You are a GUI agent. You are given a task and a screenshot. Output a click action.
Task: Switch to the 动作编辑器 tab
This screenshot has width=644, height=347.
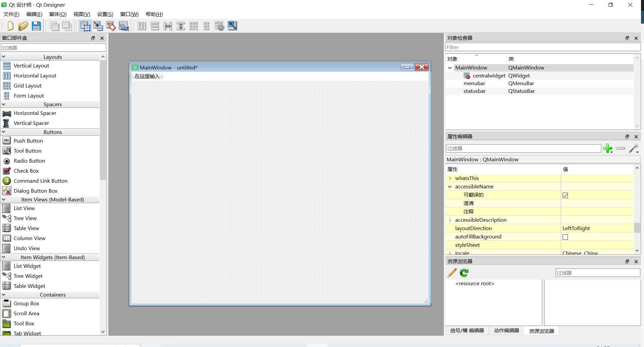click(x=506, y=331)
